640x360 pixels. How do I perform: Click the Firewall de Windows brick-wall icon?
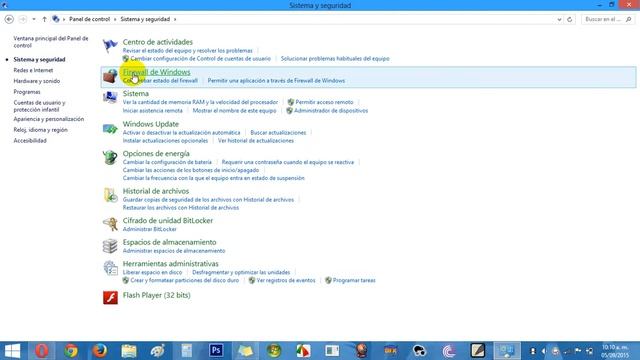[x=110, y=76]
